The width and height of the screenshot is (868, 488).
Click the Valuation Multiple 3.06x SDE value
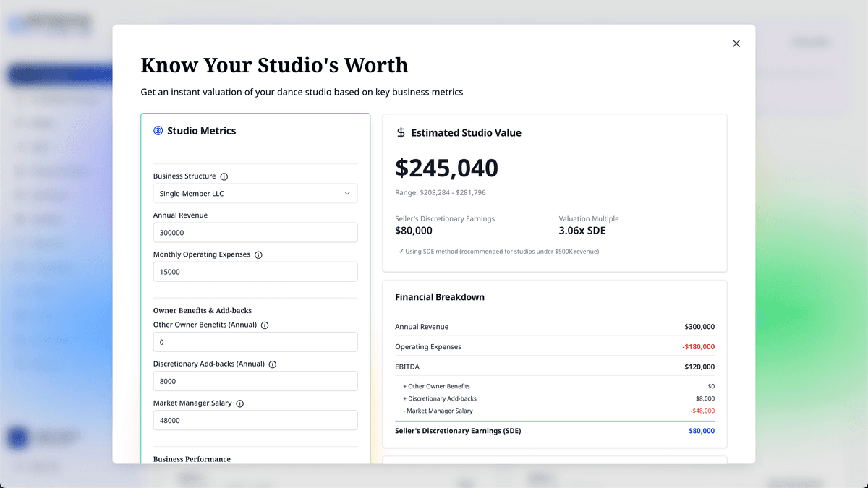click(x=584, y=230)
